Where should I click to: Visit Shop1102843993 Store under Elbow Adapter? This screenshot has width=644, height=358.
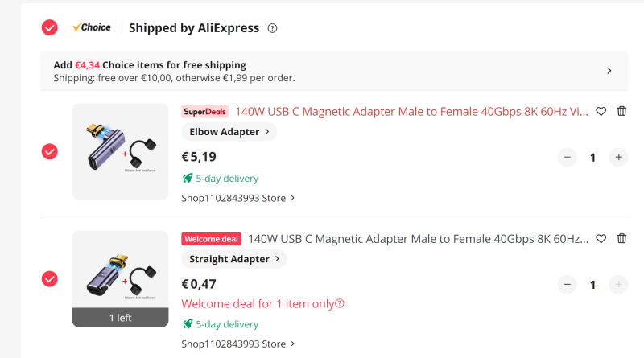coord(238,198)
